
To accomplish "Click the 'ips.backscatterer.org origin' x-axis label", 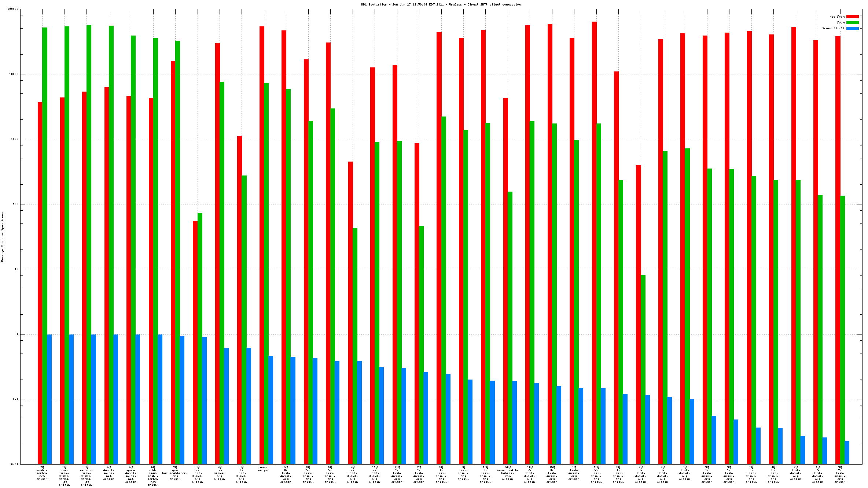I will [x=175, y=473].
